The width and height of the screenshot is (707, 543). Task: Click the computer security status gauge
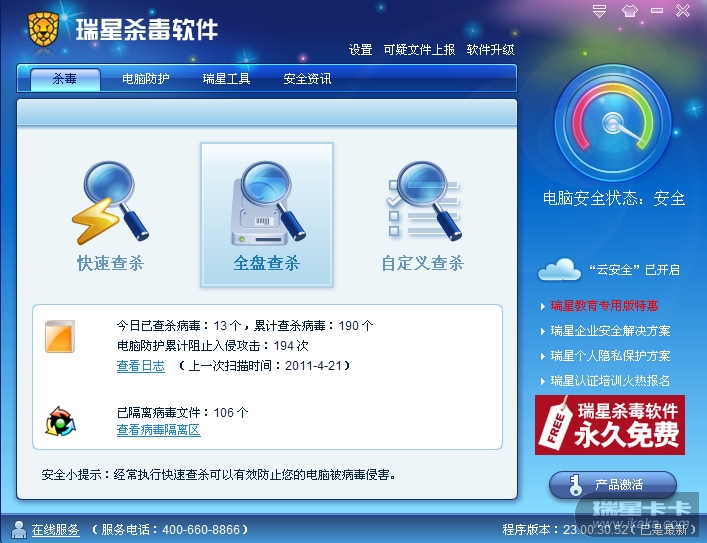(613, 122)
